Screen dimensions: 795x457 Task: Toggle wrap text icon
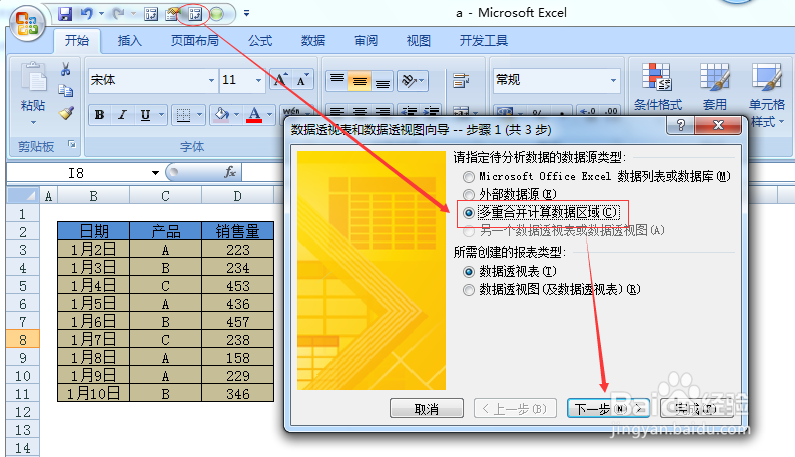coord(460,80)
